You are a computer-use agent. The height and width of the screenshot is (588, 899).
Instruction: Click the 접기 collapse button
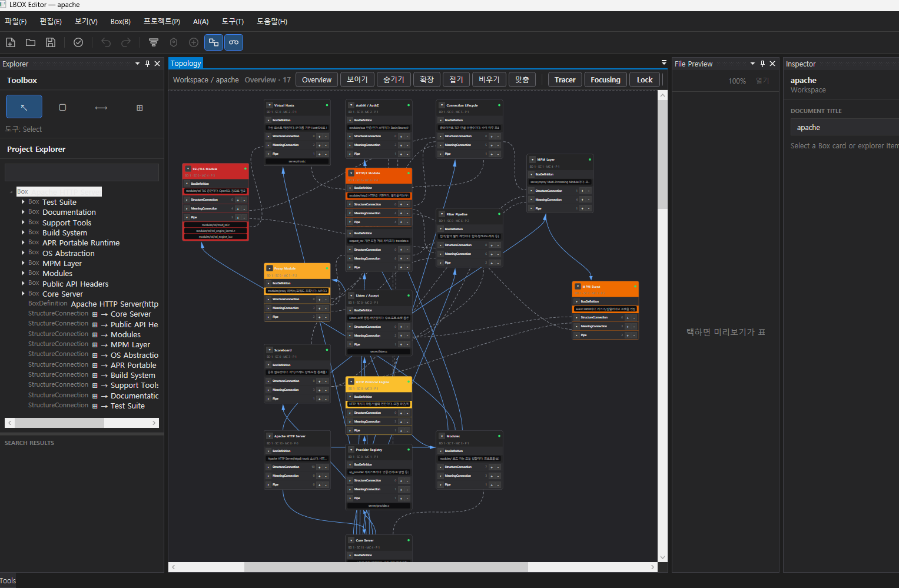(x=456, y=79)
